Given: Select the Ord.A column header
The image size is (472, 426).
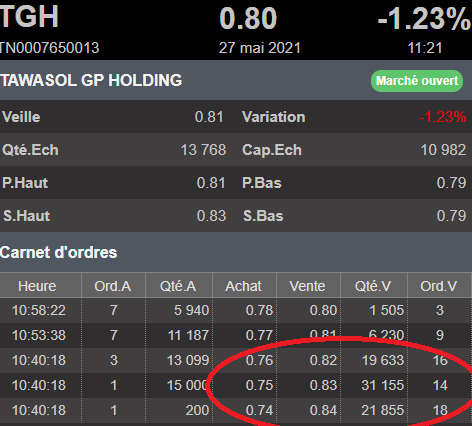Looking at the screenshot, I should click(113, 286).
